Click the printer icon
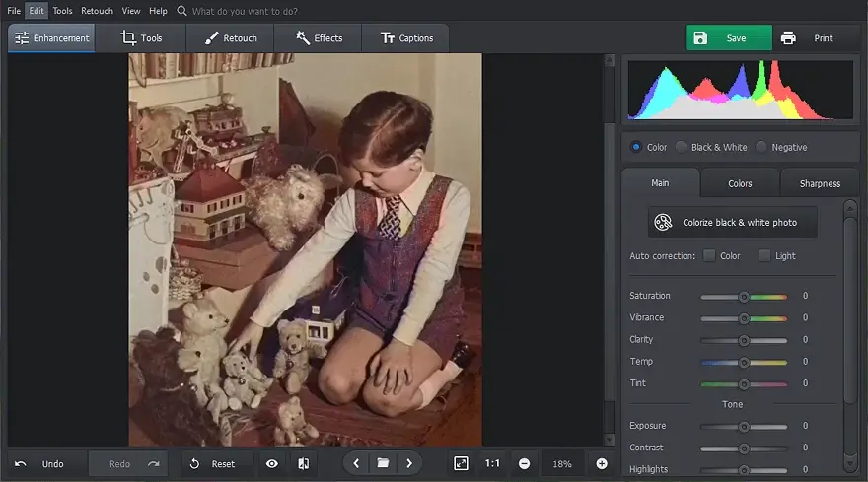The image size is (868, 482). pos(788,38)
